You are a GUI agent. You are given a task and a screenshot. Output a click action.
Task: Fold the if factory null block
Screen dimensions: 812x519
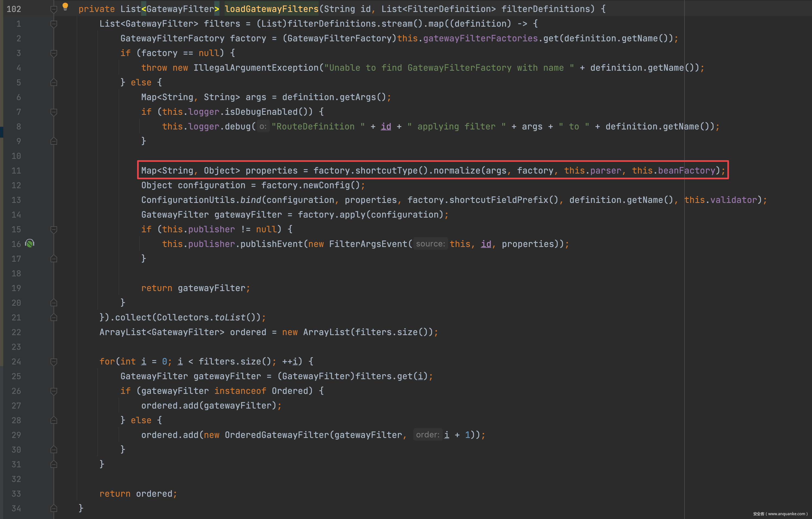pyautogui.click(x=54, y=53)
